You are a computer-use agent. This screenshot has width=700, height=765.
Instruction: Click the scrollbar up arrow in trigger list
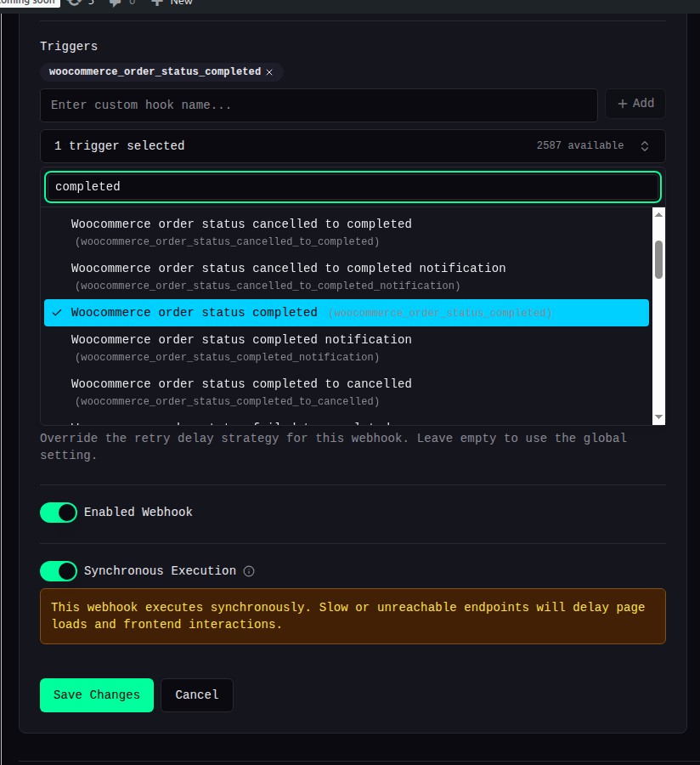(x=658, y=215)
